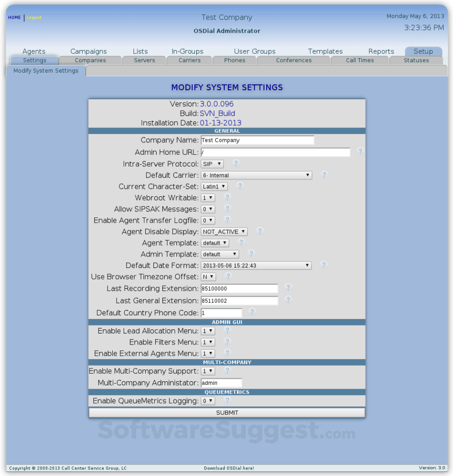Open help for Default Country Phone Code

[x=252, y=311]
